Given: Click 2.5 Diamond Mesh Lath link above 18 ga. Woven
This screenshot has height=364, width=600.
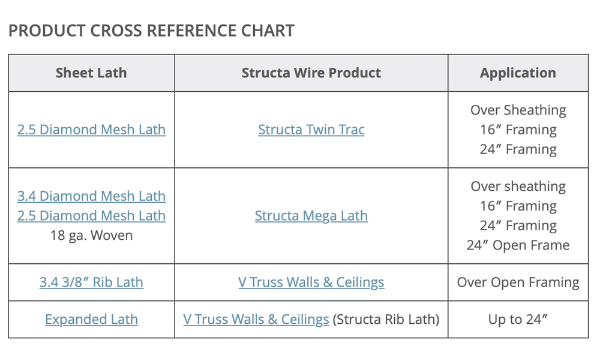Looking at the screenshot, I should tap(91, 216).
